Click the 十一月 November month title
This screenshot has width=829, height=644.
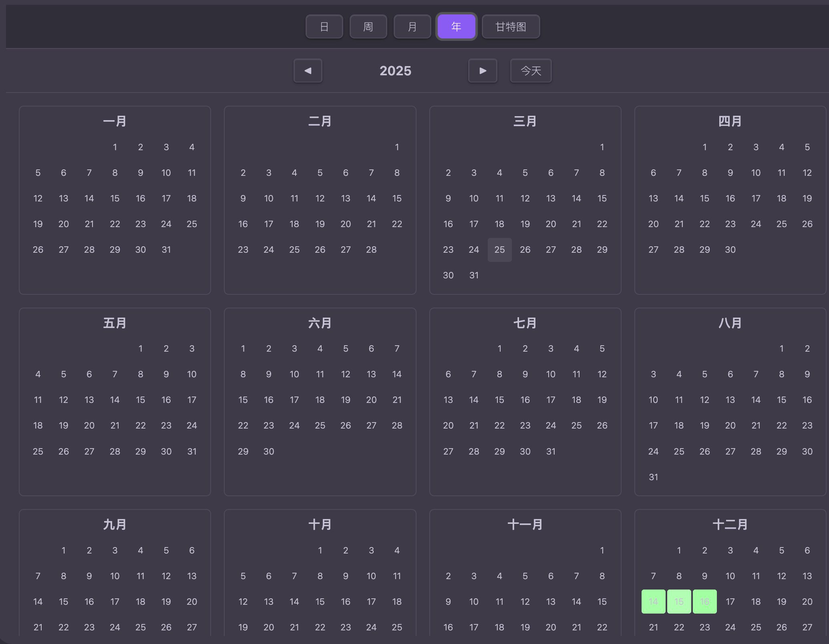[x=525, y=525]
